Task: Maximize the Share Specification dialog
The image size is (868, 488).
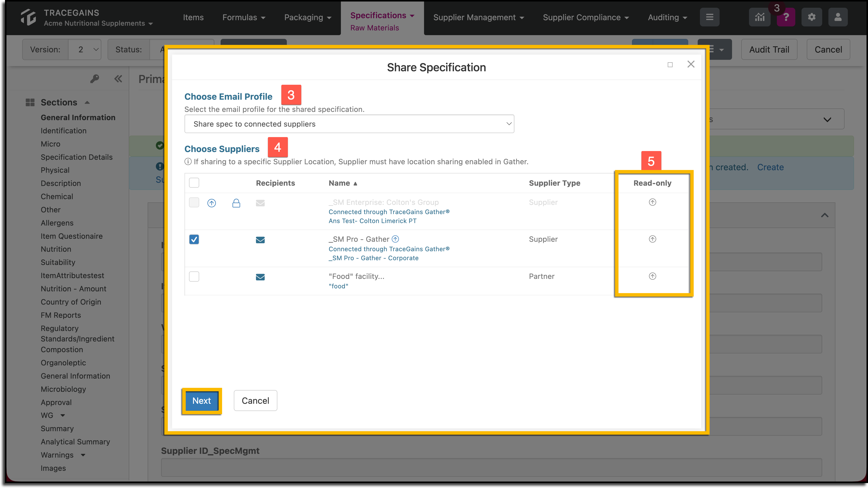Action: 670,65
